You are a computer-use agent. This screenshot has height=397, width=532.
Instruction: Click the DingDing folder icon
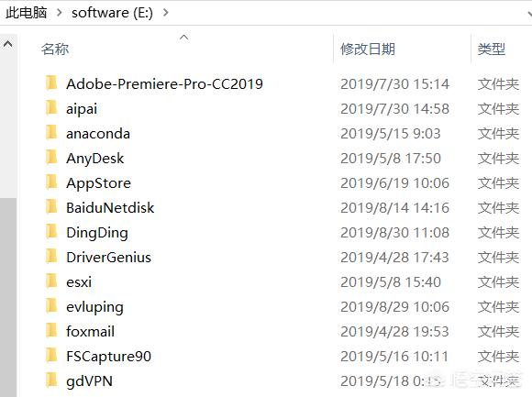pyautogui.click(x=51, y=232)
